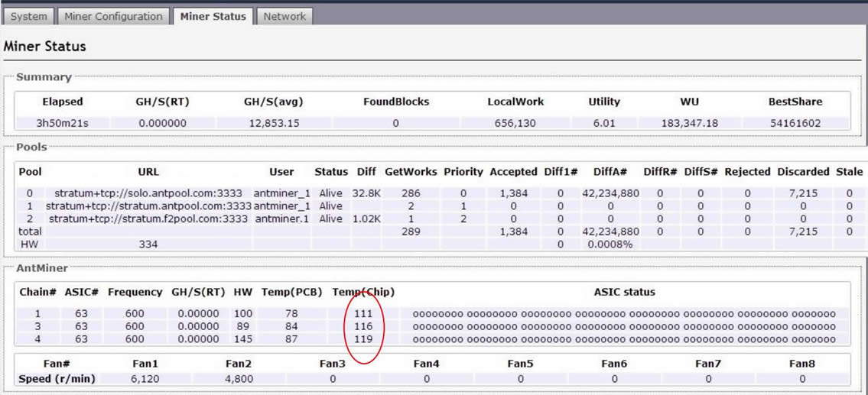This screenshot has height=395, width=868.
Task: Click the elapsed time value 3h50m21s
Action: pos(63,123)
